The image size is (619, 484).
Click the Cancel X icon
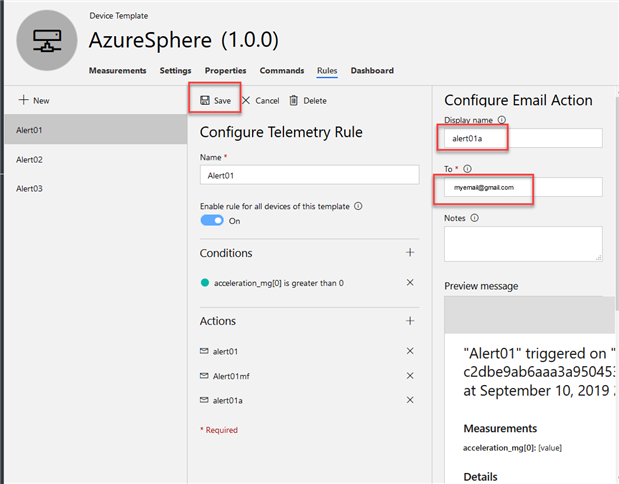click(246, 100)
